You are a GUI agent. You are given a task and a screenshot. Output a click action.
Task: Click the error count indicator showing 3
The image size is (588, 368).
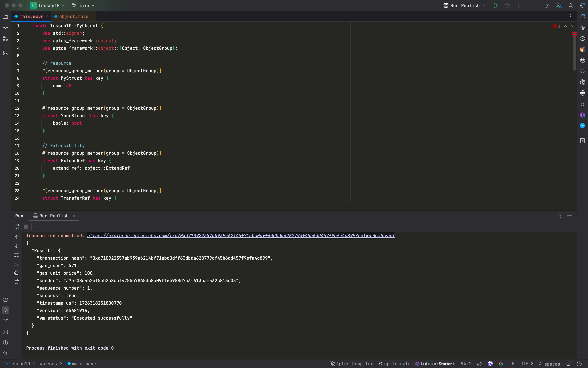click(557, 26)
